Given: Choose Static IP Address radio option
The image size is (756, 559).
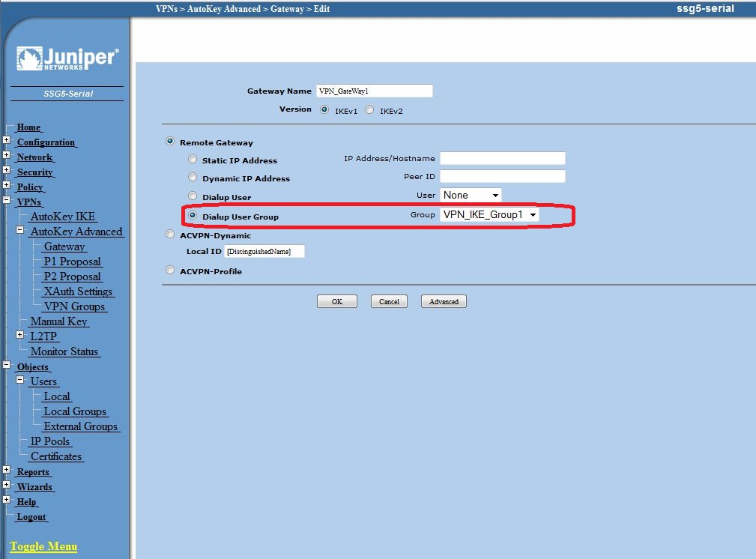Looking at the screenshot, I should 193,159.
